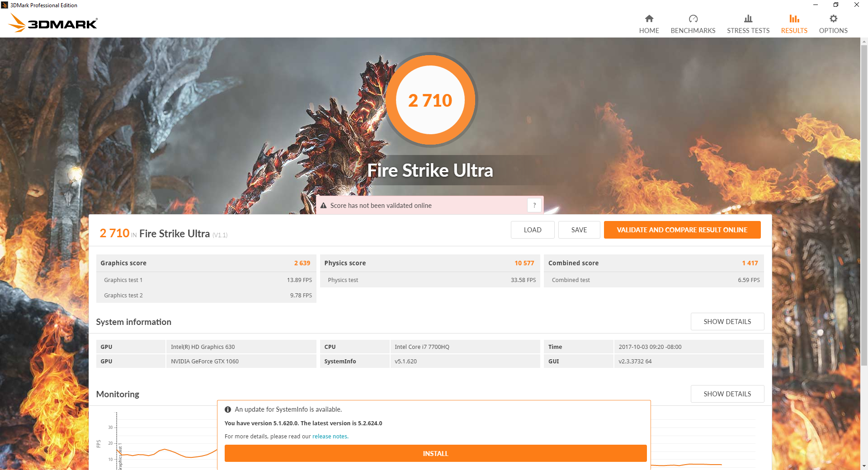Click the Monitoring heading
The image size is (868, 470).
click(x=118, y=394)
